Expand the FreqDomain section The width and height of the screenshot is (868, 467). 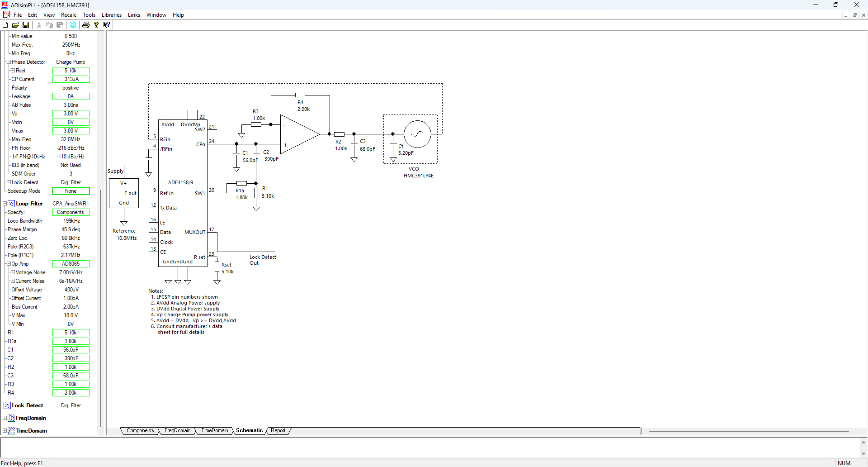[5, 418]
